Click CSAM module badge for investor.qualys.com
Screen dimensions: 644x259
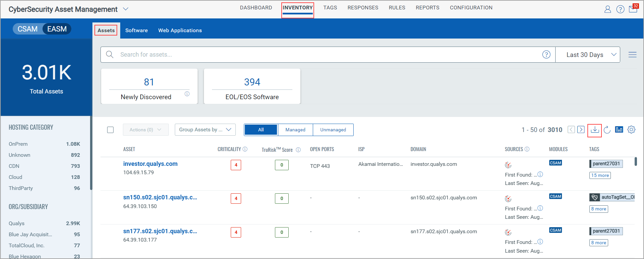coord(556,163)
